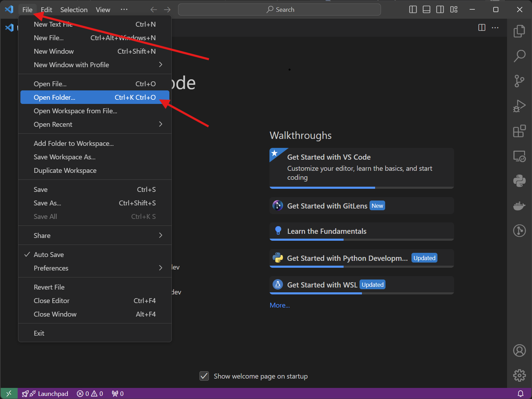
Task: Toggle the primary side bar layout button
Action: click(413, 10)
